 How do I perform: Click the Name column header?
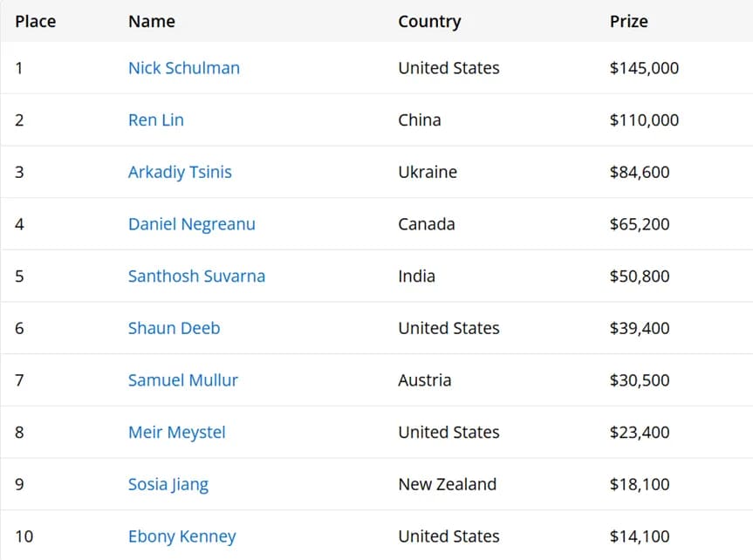click(152, 22)
